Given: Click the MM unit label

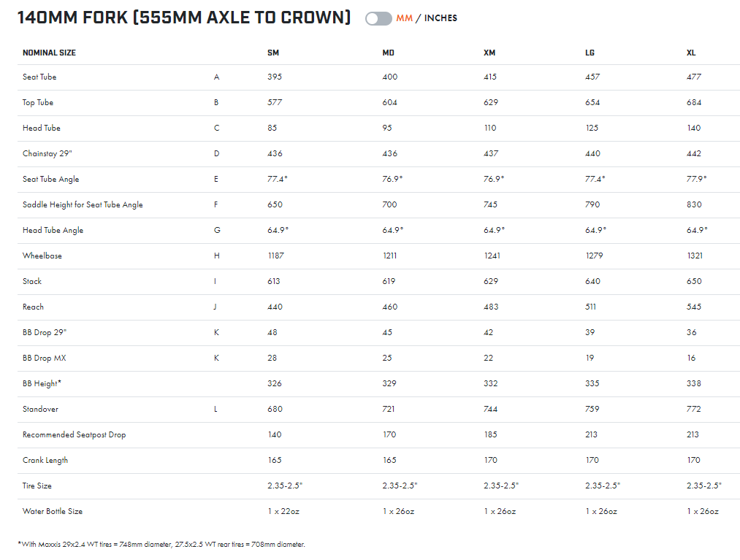Looking at the screenshot, I should point(404,18).
